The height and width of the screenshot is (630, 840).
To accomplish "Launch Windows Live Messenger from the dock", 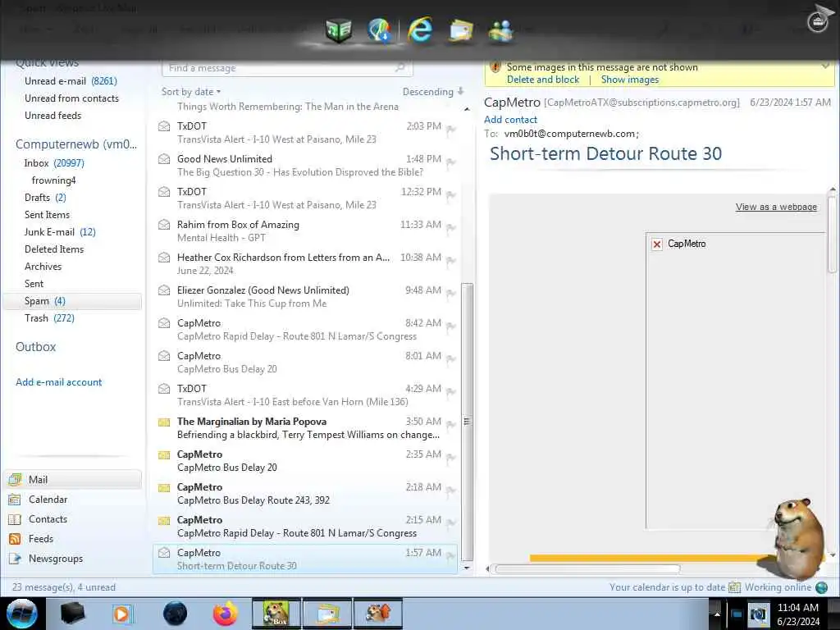I will click(x=501, y=30).
